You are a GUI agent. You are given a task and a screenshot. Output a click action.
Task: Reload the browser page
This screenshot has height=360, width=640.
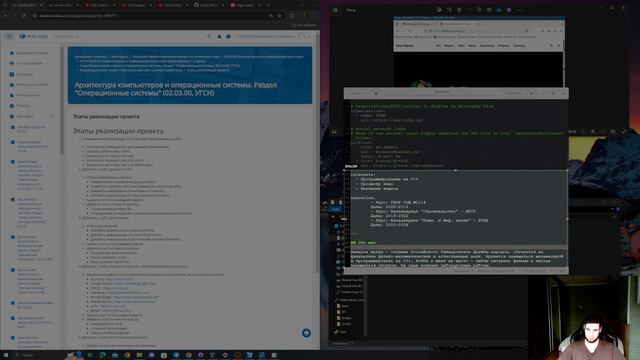click(x=24, y=16)
